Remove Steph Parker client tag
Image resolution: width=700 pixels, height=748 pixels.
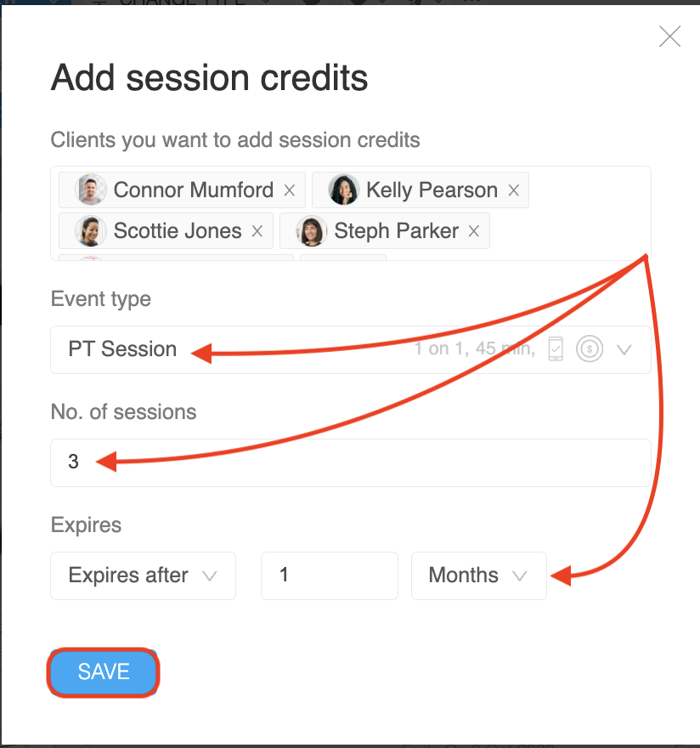pos(474,231)
